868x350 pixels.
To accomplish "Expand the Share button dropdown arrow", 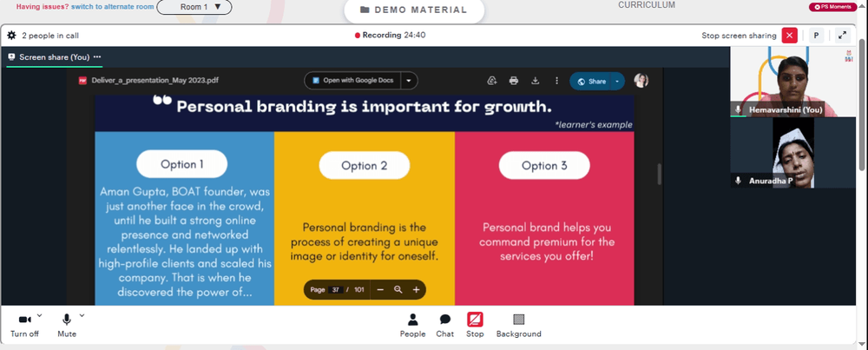I will 618,82.
